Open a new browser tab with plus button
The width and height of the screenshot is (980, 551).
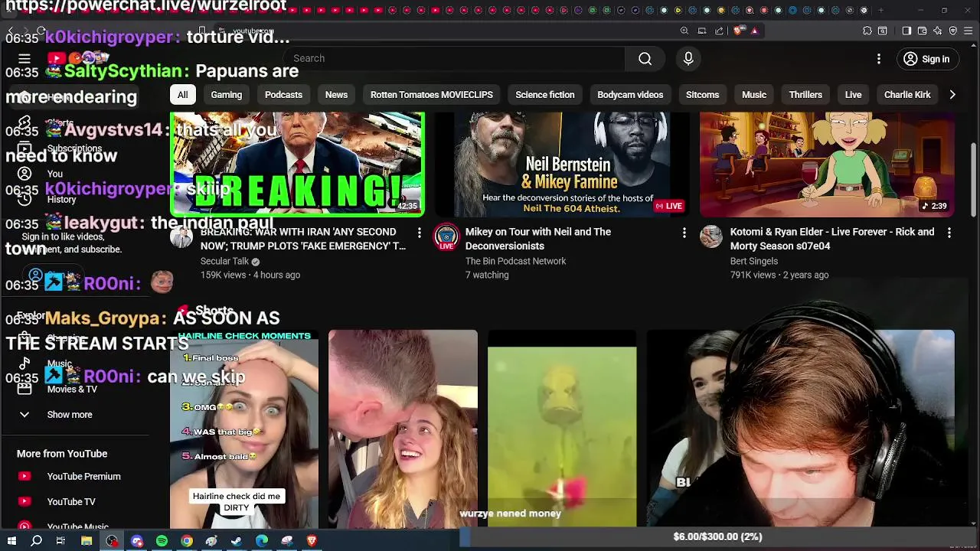pos(880,11)
